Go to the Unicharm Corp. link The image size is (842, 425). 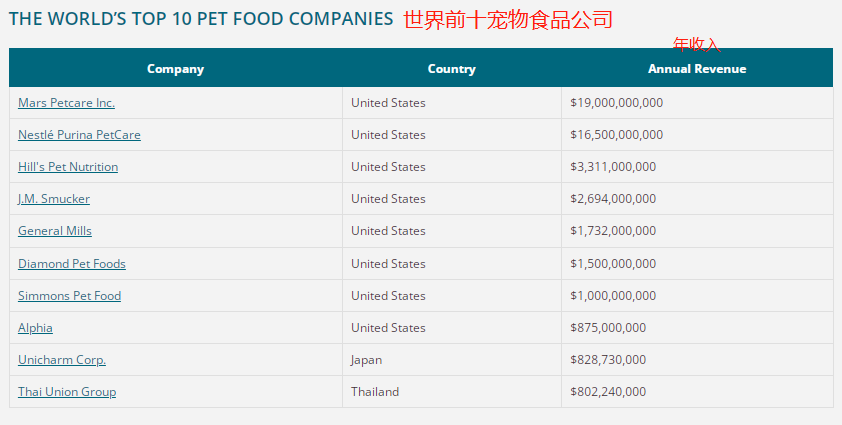[62, 360]
